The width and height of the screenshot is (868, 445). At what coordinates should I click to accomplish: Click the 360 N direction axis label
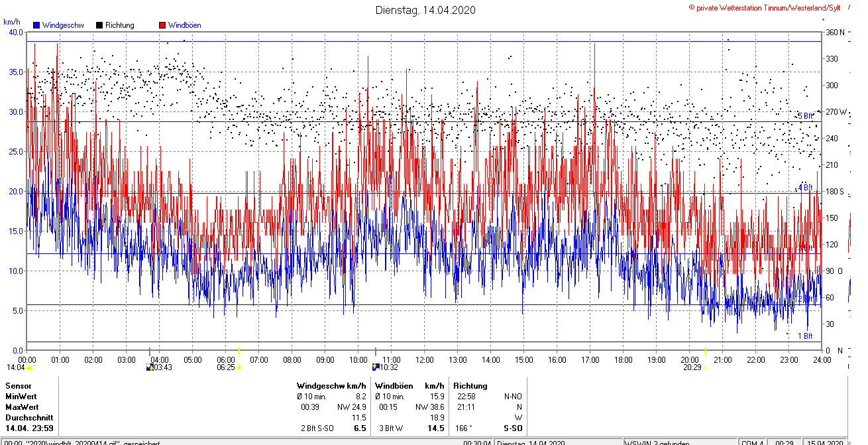tap(835, 32)
